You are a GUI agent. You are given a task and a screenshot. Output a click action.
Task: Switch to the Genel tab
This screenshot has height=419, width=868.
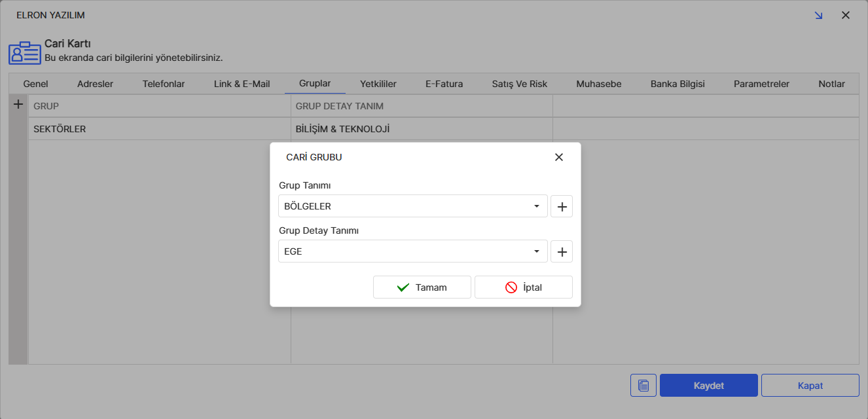35,84
